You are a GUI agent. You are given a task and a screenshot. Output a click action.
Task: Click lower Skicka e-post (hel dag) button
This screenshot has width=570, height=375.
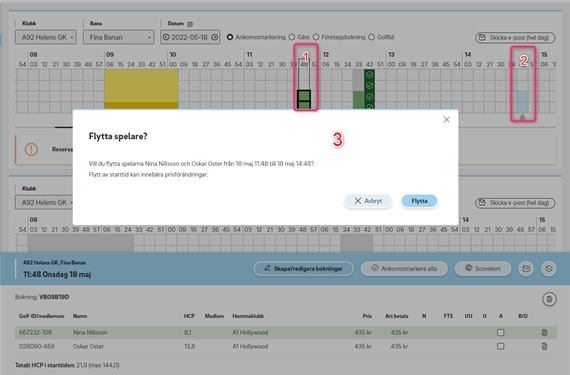[x=515, y=203]
